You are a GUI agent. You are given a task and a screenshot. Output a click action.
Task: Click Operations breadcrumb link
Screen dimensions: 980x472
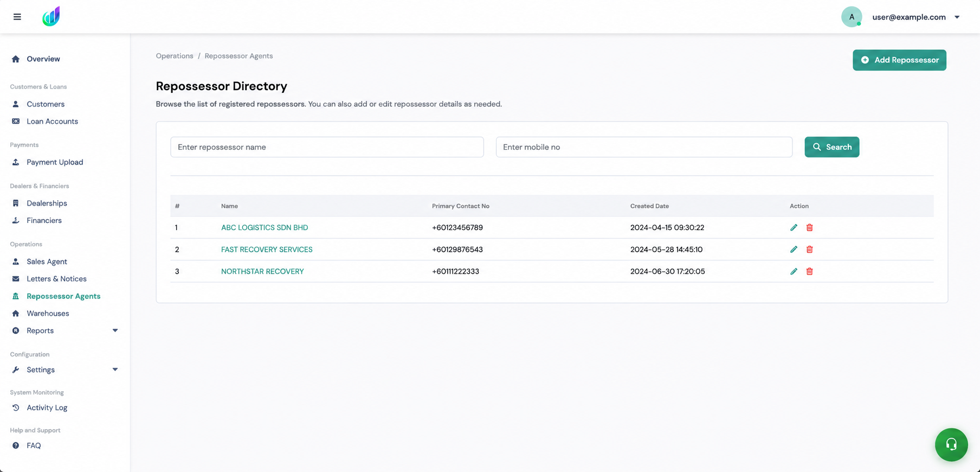tap(175, 56)
